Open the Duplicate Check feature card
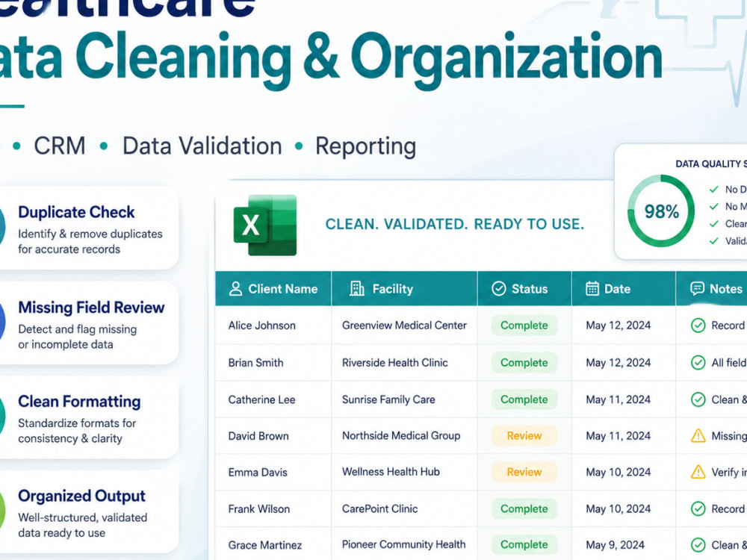The height and width of the screenshot is (560, 747). click(89, 228)
